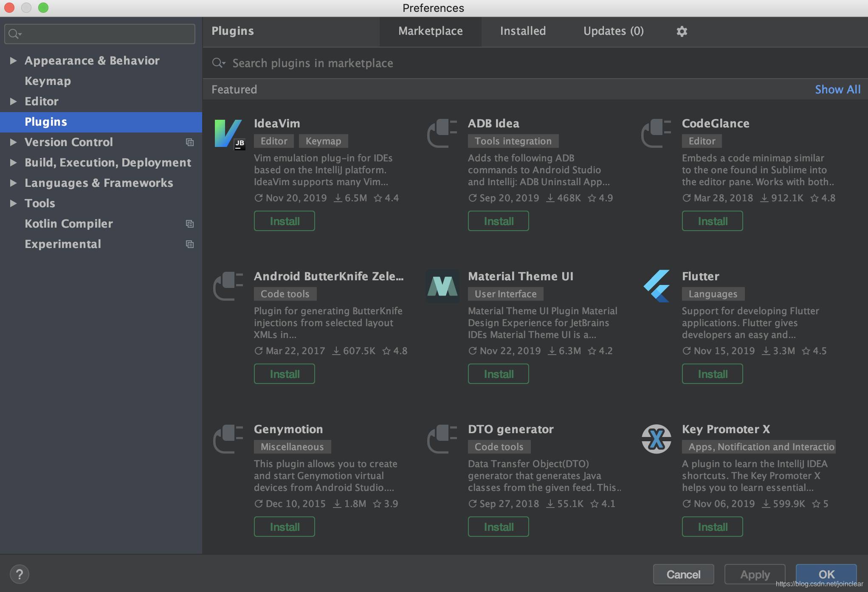Expand the Editor settings tree node
This screenshot has width=868, height=592.
[x=13, y=101]
